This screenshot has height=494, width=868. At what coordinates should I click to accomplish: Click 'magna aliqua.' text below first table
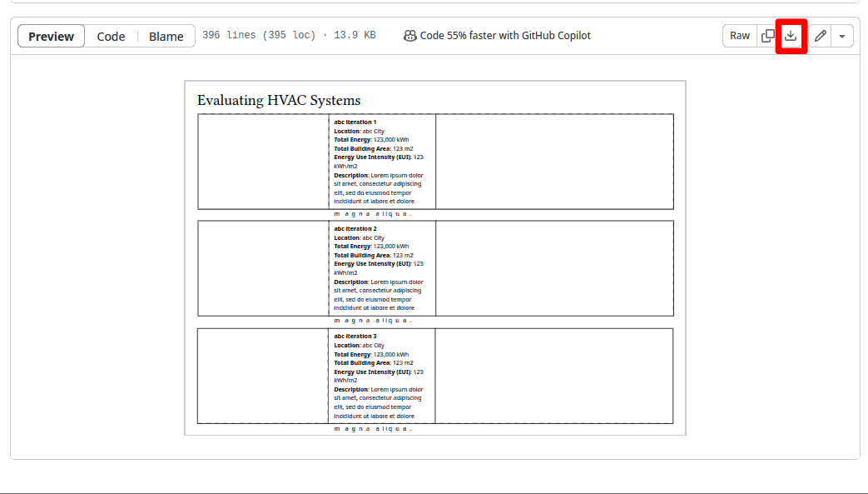[373, 214]
